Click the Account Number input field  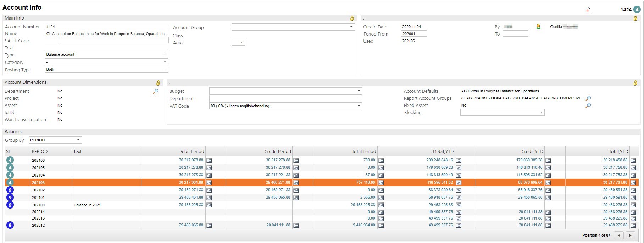tap(106, 27)
